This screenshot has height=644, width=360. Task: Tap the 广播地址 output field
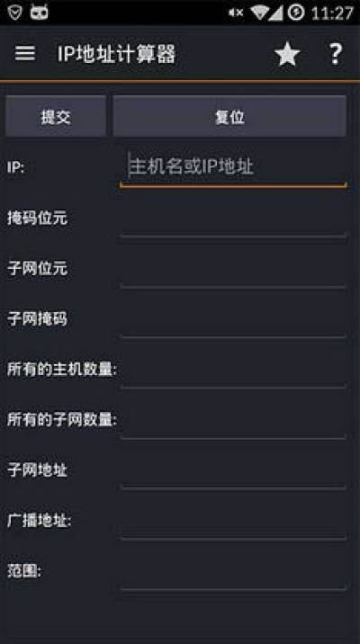pyautogui.click(x=233, y=522)
